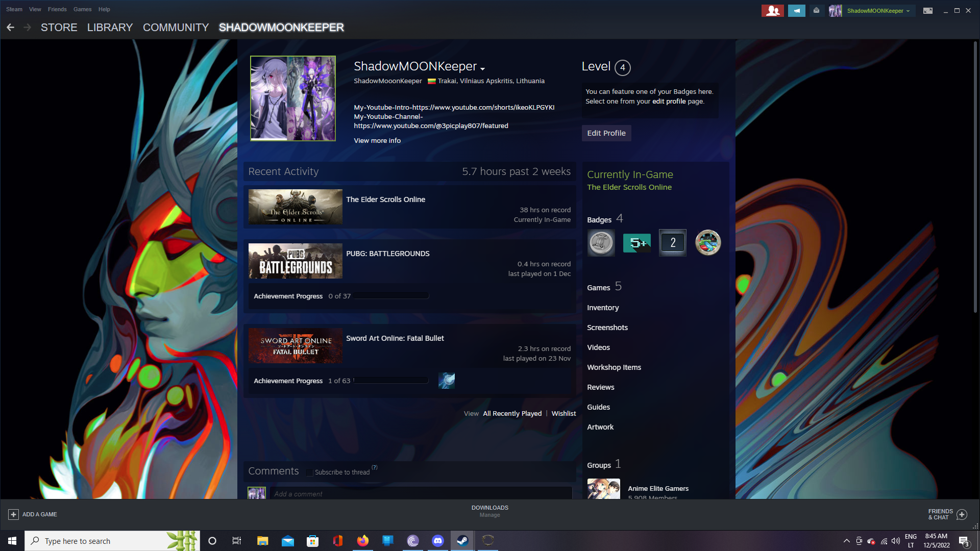
Task: Open the 2 years of service badge
Action: pyautogui.click(x=673, y=243)
